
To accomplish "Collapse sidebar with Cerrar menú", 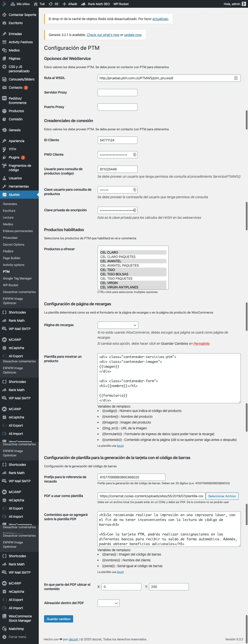I will pyautogui.click(x=15, y=637).
